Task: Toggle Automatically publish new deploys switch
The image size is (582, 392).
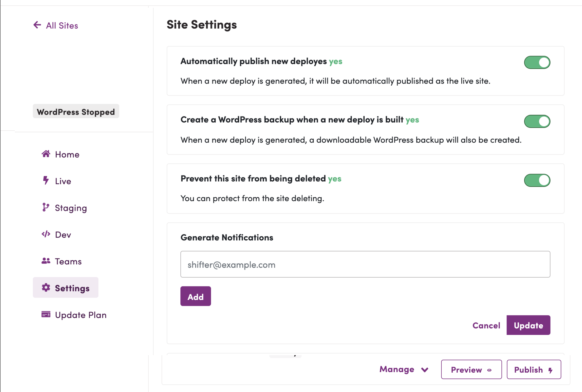Action: coord(537,62)
